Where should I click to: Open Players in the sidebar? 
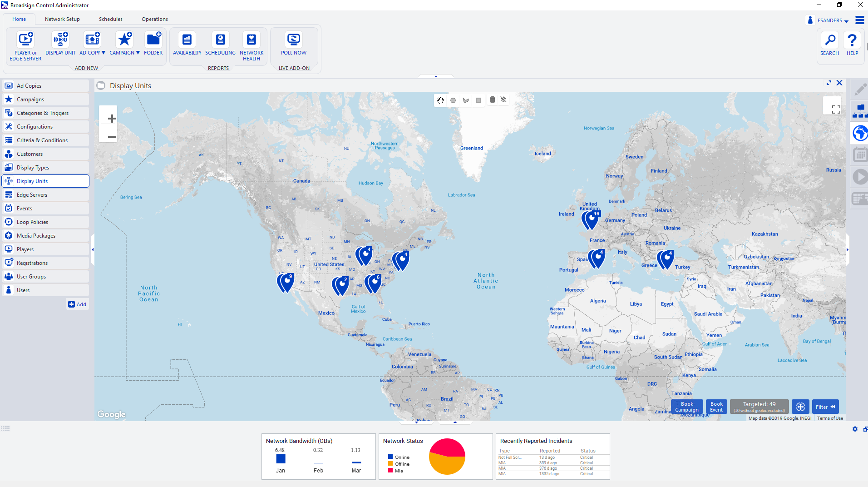[45, 249]
